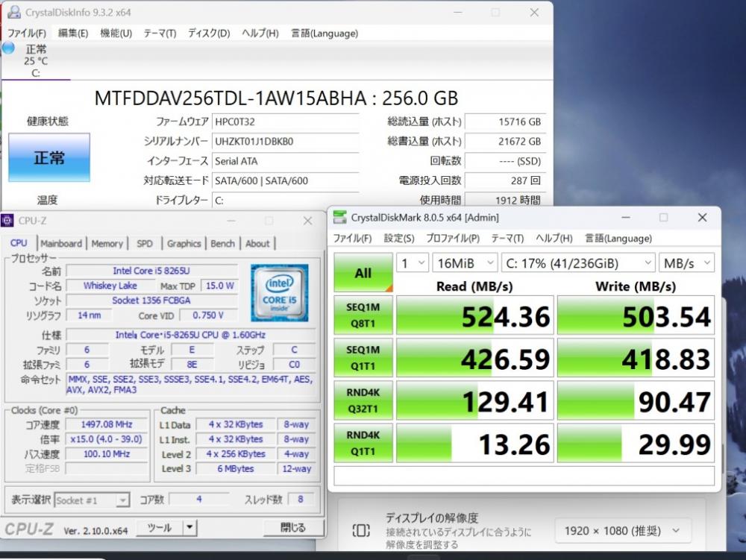Viewport: 746px width, 560px height.
Task: Open the ヘルプ(H) menu in CrystalDiskMark
Action: pos(554,238)
